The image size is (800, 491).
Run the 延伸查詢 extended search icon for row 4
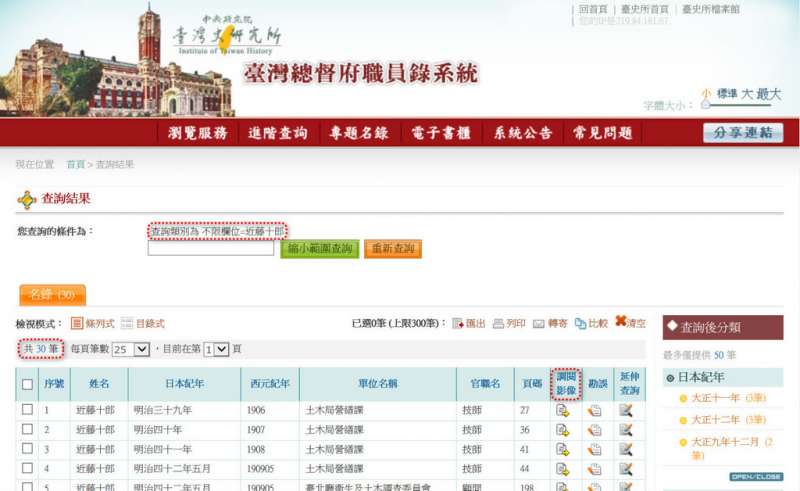tap(626, 469)
